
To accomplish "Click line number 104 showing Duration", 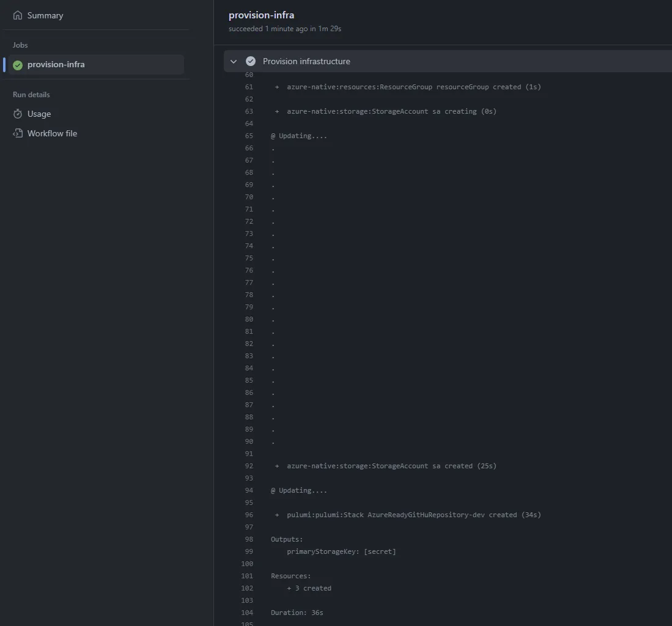I will pyautogui.click(x=247, y=613).
